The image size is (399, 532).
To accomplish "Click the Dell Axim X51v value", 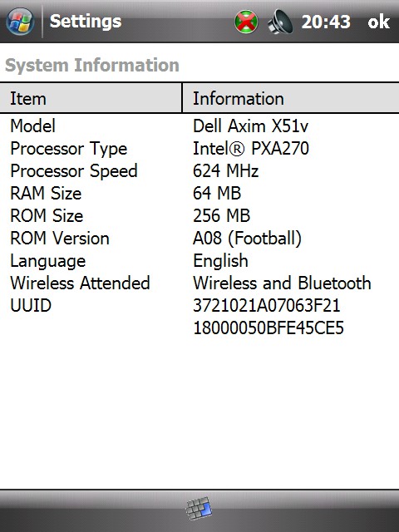I will (x=251, y=126).
